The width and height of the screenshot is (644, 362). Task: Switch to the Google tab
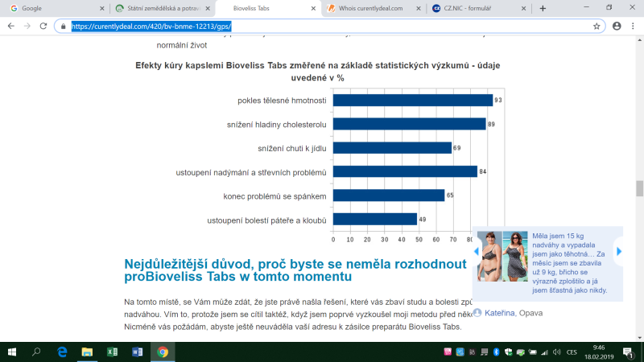point(56,8)
